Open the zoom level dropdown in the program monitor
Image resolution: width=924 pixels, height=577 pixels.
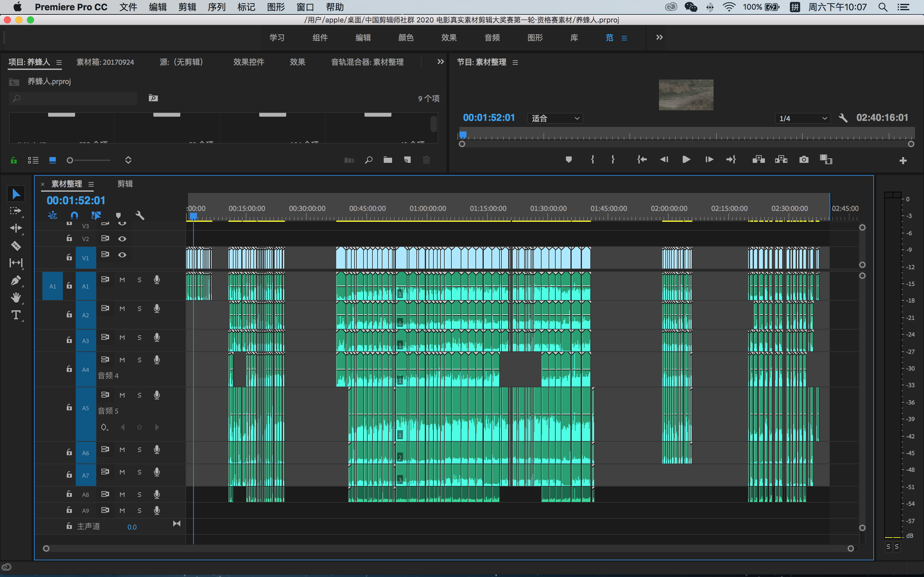coord(555,118)
